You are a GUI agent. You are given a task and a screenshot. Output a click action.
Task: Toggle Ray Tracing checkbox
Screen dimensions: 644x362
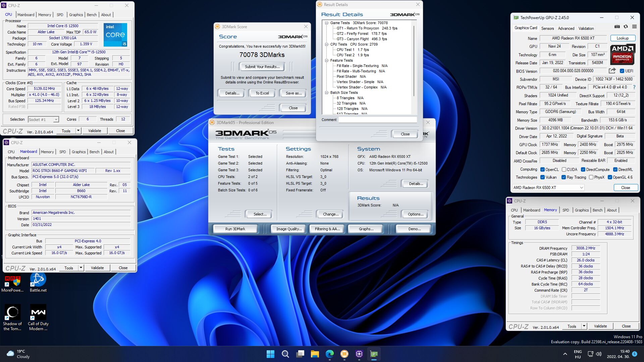[563, 177]
